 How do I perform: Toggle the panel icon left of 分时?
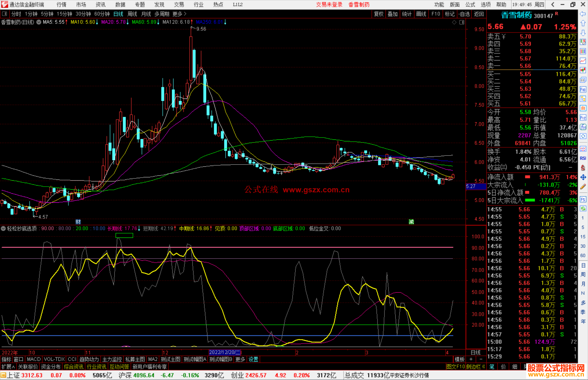coord(5,14)
